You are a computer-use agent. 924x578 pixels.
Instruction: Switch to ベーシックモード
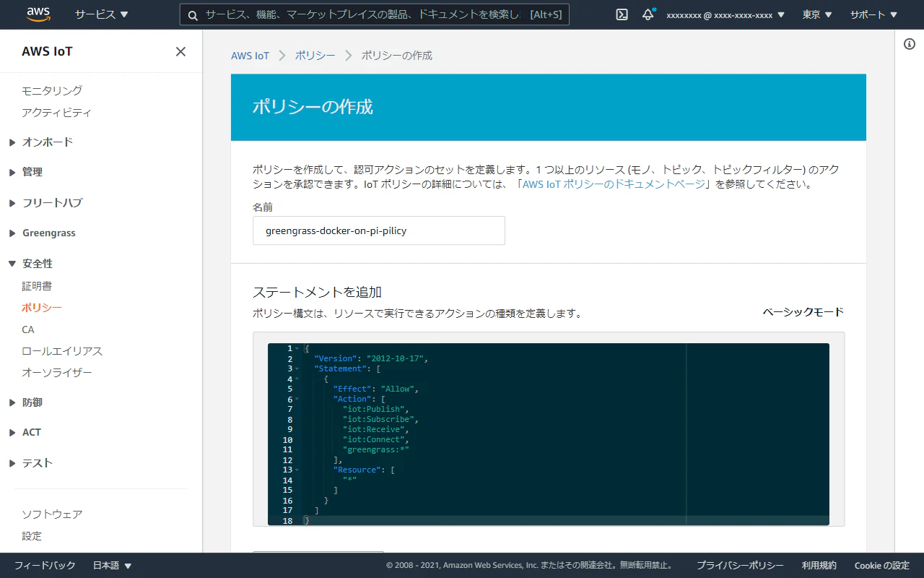pyautogui.click(x=802, y=311)
